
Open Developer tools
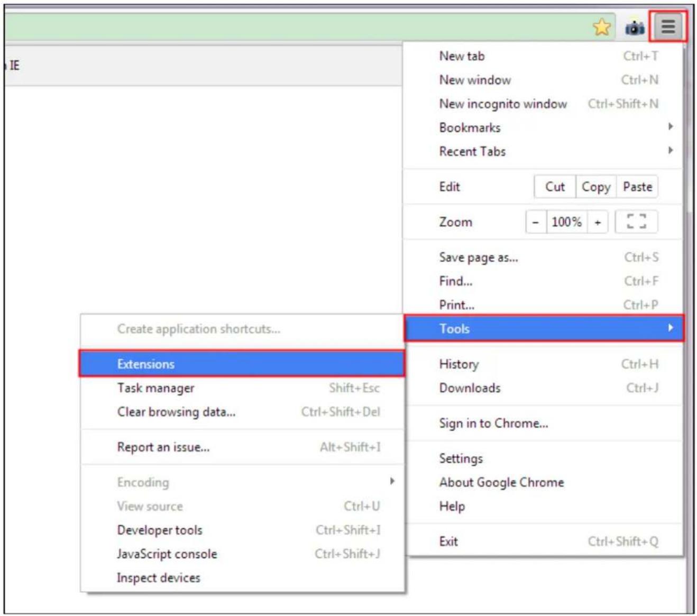(243, 530)
